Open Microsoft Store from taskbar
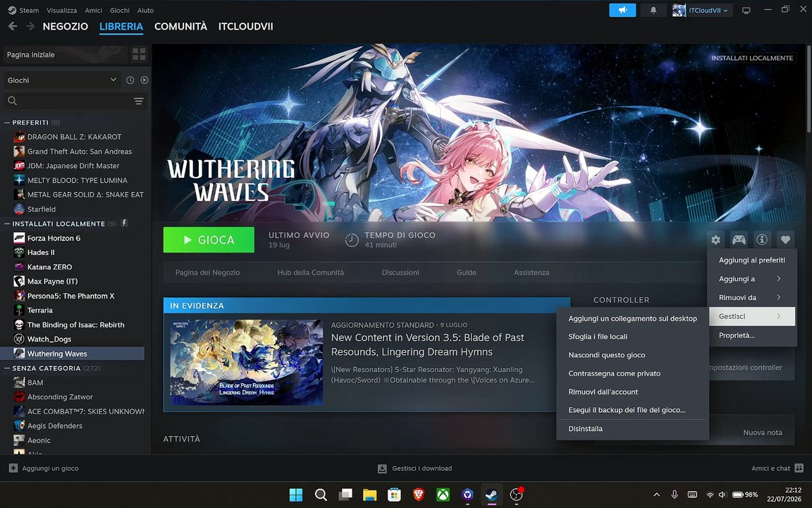This screenshot has width=812, height=508. coord(394,495)
